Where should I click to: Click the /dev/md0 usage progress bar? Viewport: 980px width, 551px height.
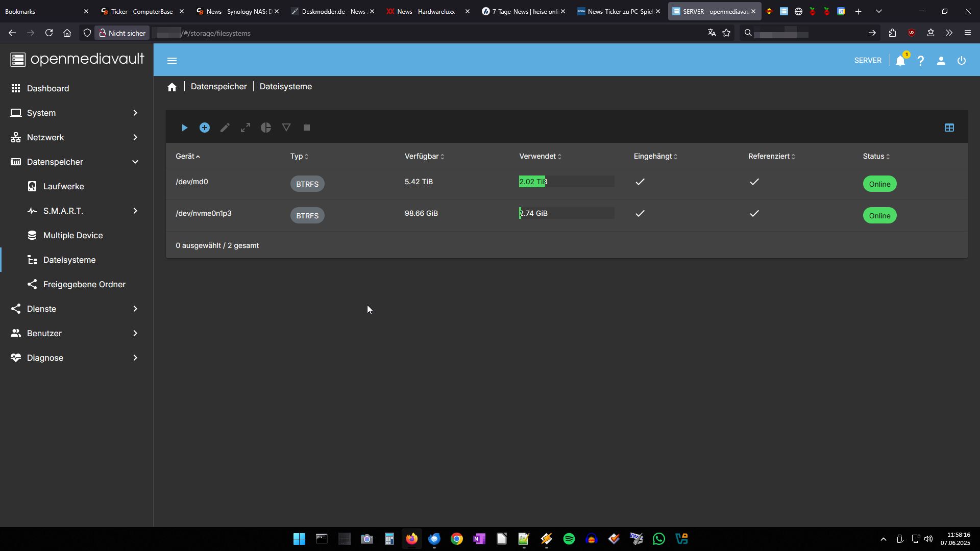(566, 182)
